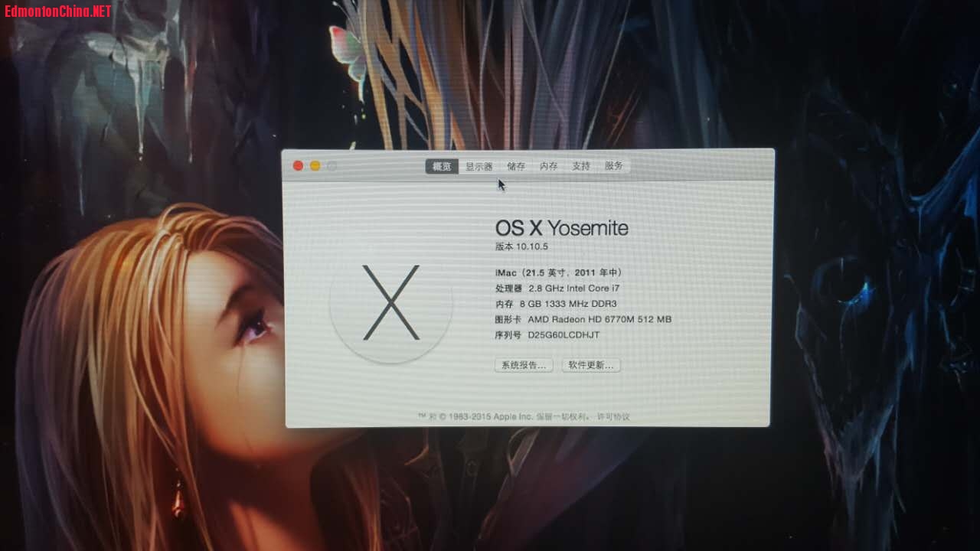Viewport: 980px width, 551px height.
Task: Click the OS X Yosemite title text
Action: pyautogui.click(x=561, y=228)
